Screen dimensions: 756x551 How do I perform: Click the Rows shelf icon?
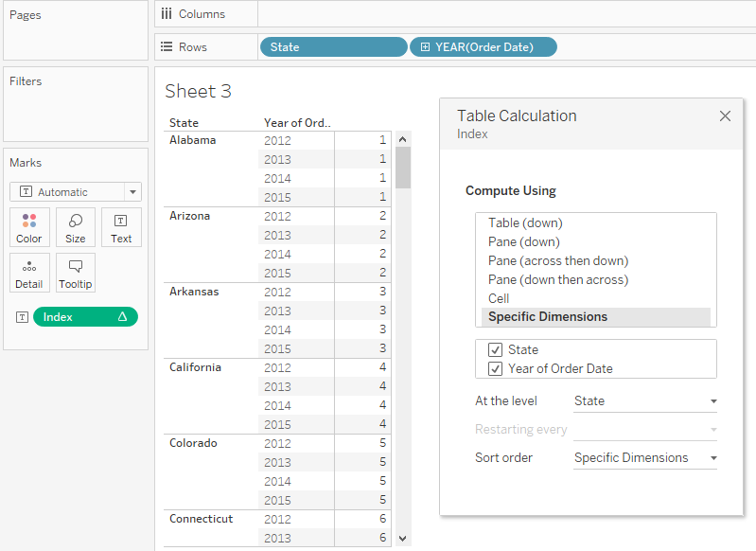[x=167, y=46]
